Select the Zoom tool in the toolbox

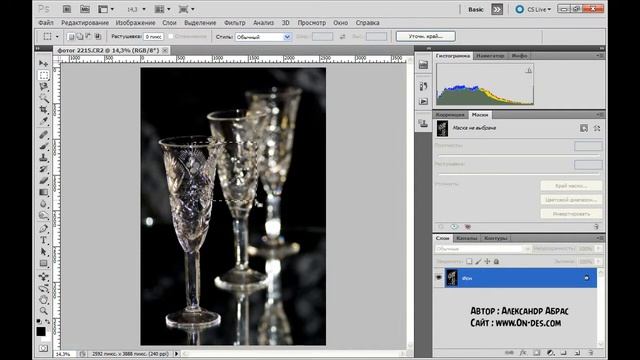[x=44, y=311]
